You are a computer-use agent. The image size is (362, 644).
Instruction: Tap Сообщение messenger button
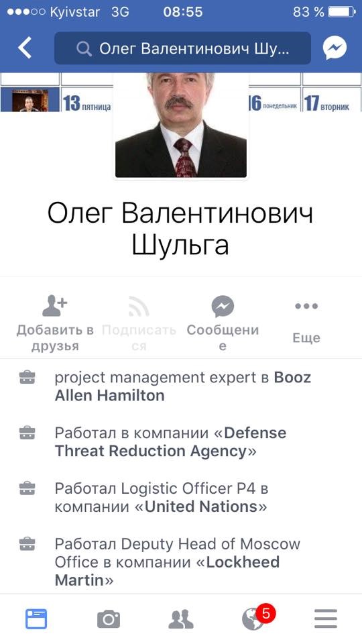(223, 324)
